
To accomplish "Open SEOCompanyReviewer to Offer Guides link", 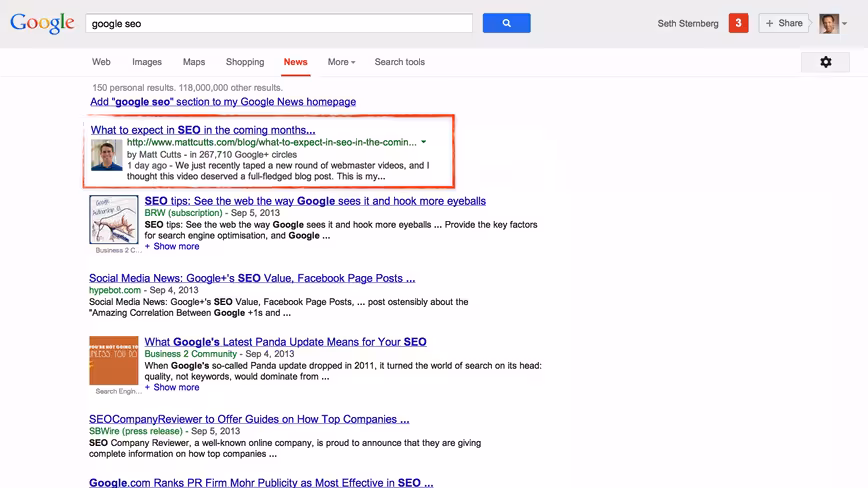I will 249,419.
